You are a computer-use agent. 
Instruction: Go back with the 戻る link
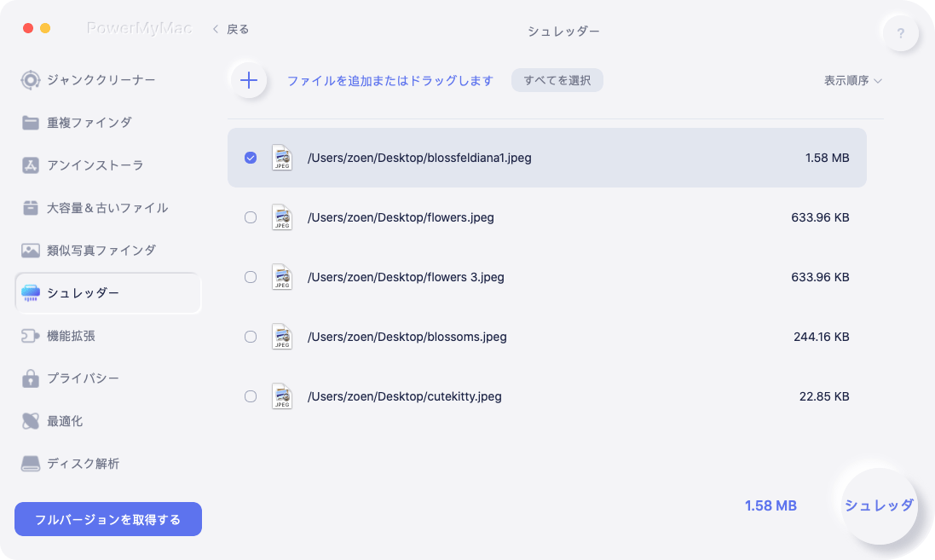(237, 29)
